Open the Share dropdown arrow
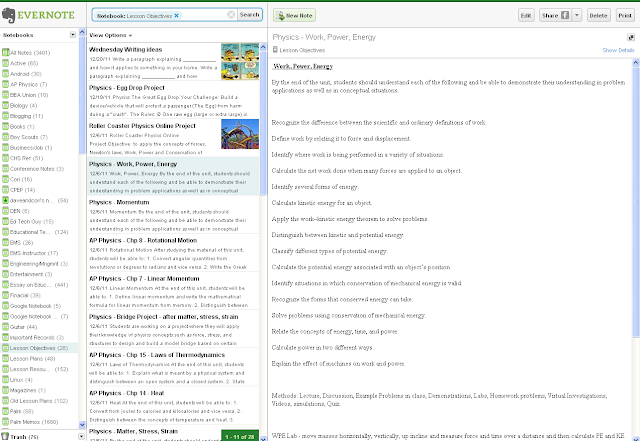Screen dimensions: 640x441 (577, 15)
